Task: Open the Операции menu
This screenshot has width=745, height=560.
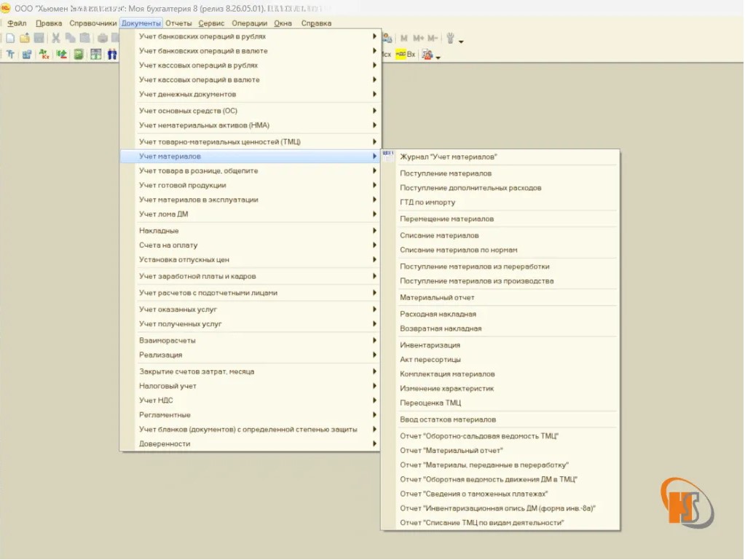Action: click(249, 23)
